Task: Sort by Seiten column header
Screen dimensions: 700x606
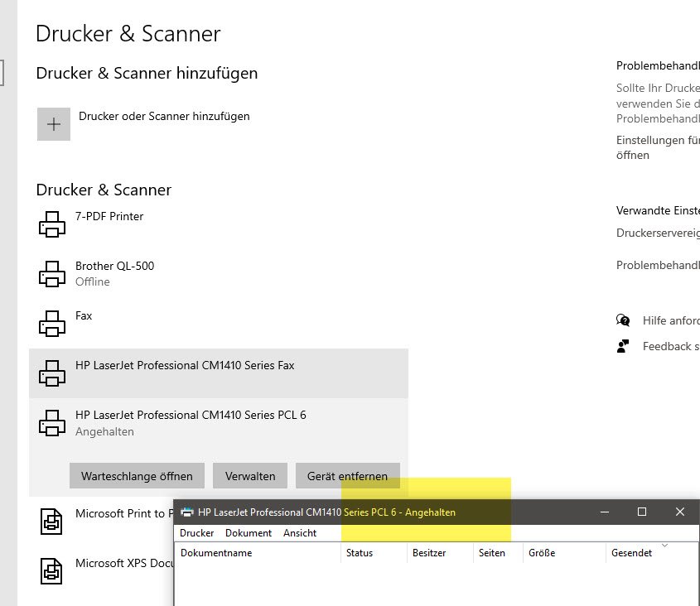Action: (498, 553)
